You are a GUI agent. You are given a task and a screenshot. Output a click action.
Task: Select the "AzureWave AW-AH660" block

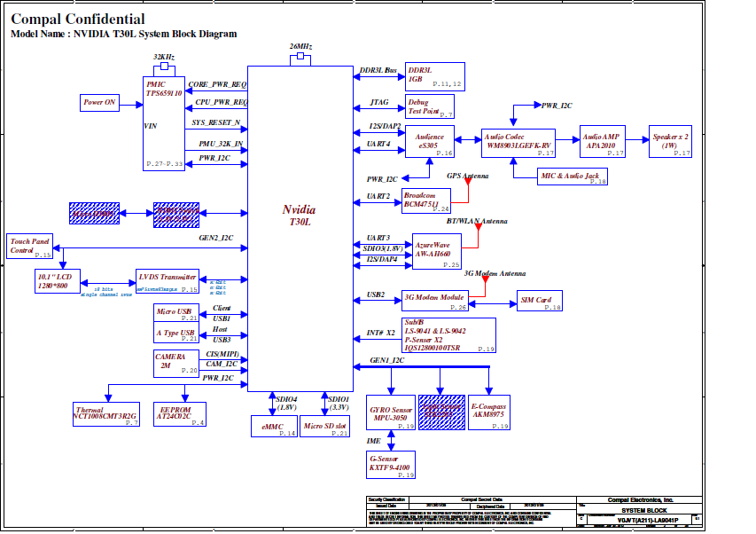tap(437, 251)
